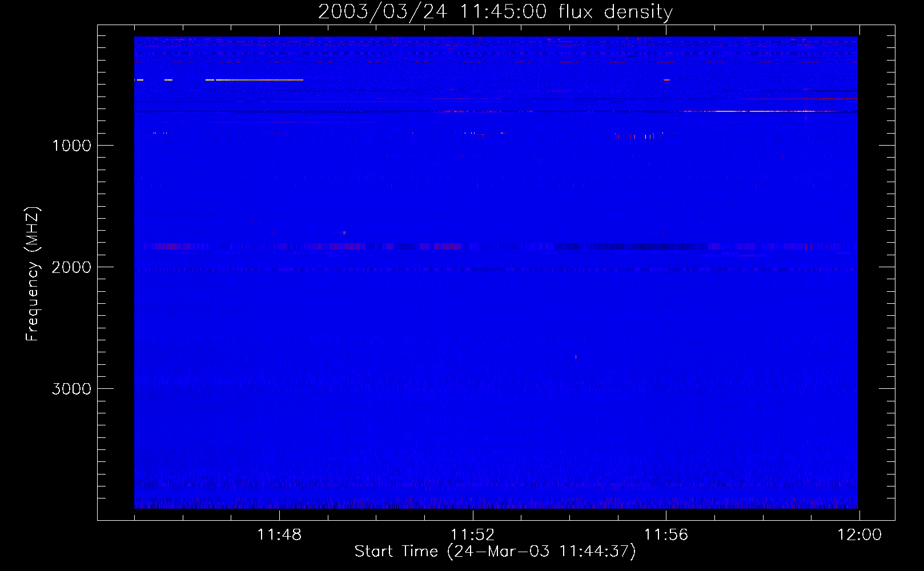This screenshot has height=571, width=924.
Task: Click the 11:48 time axis label
Action: pos(279,535)
